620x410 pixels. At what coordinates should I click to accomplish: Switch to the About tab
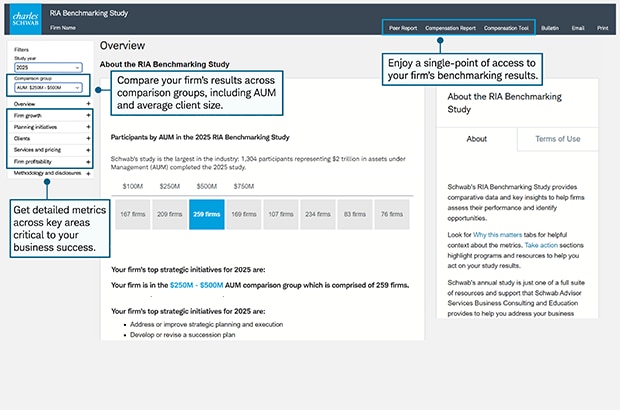(477, 139)
